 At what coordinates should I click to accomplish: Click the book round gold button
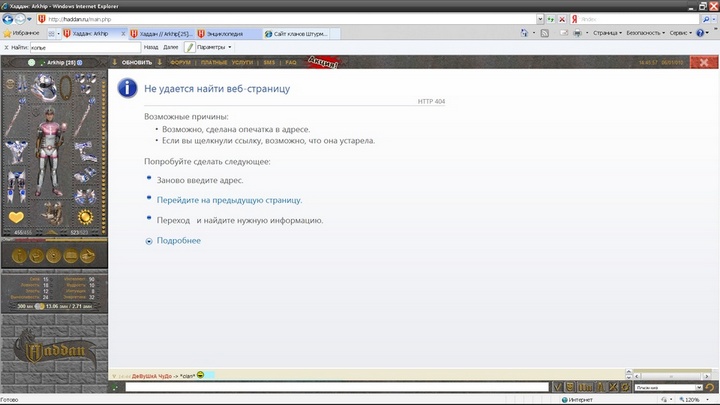71,256
